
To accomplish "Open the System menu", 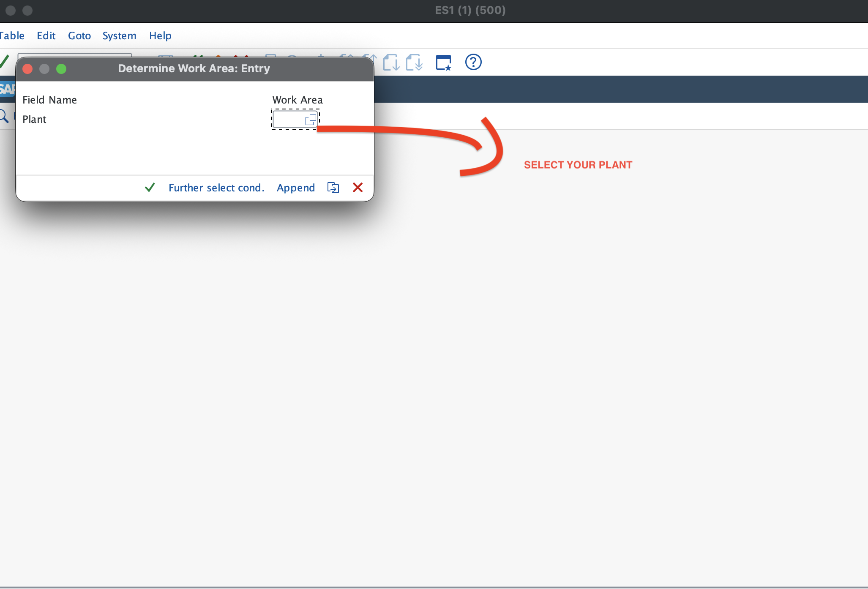I will (x=119, y=35).
